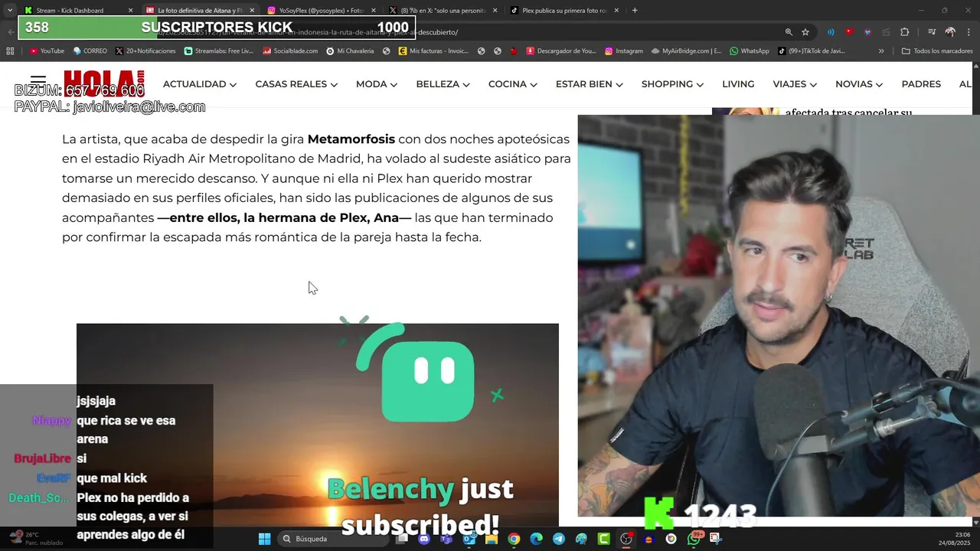
Task: Open the WhatsApp bookmark
Action: point(750,51)
